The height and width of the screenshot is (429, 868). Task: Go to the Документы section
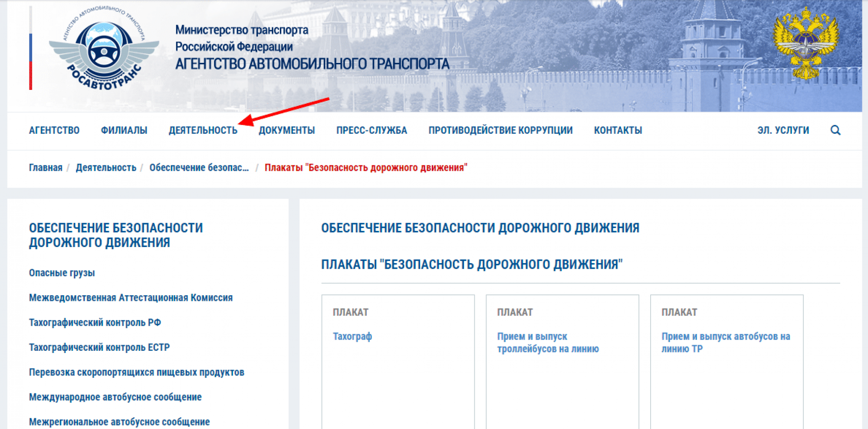(287, 130)
